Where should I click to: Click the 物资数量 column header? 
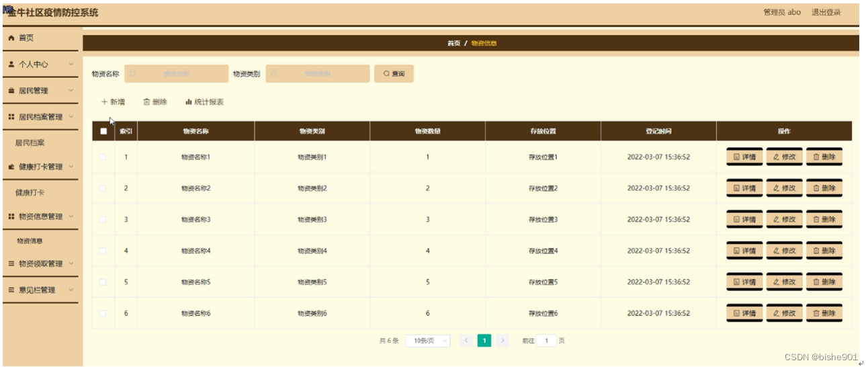tap(427, 131)
